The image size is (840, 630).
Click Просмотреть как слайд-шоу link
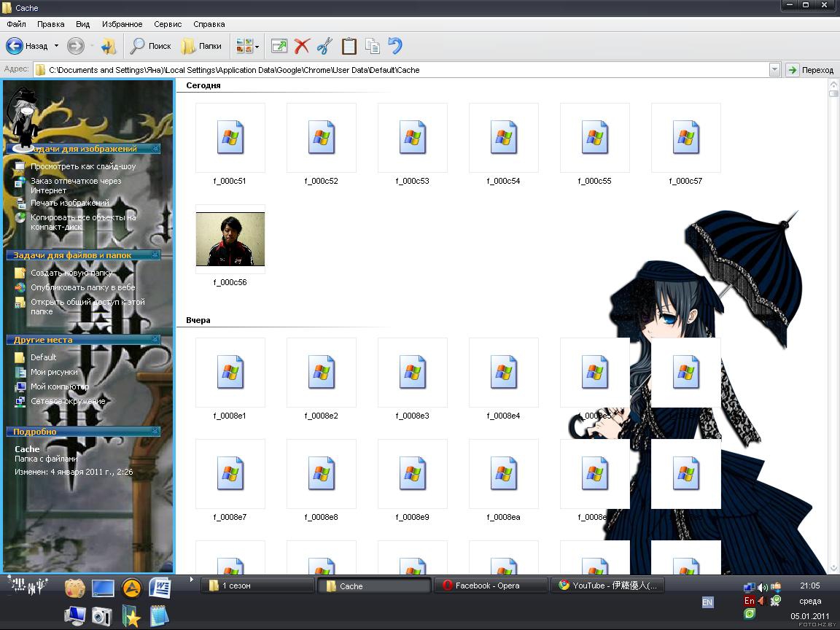point(83,166)
